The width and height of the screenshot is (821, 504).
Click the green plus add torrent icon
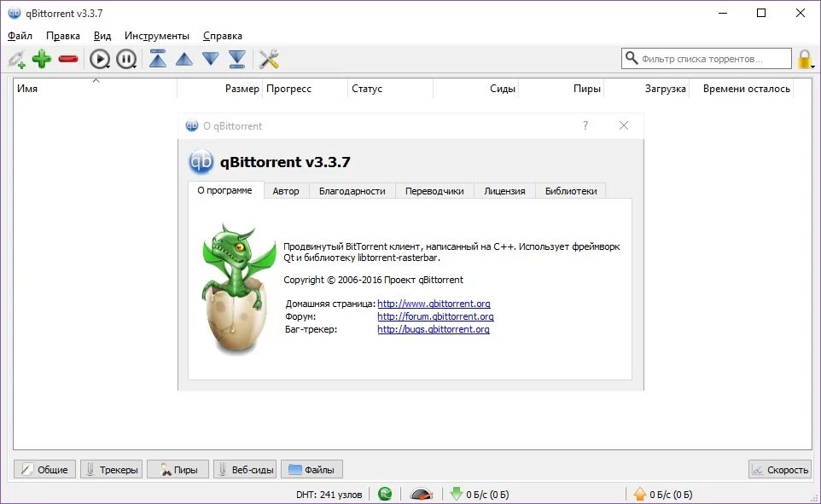point(42,59)
